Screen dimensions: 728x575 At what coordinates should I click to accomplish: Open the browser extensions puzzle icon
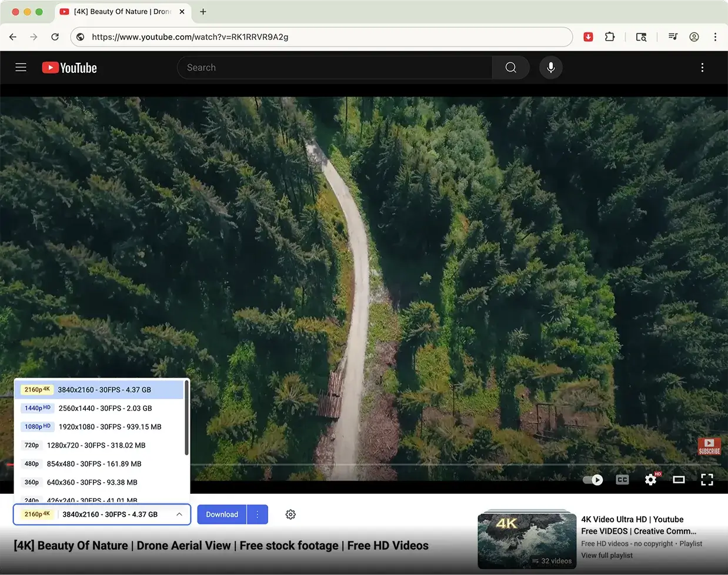[x=610, y=36]
